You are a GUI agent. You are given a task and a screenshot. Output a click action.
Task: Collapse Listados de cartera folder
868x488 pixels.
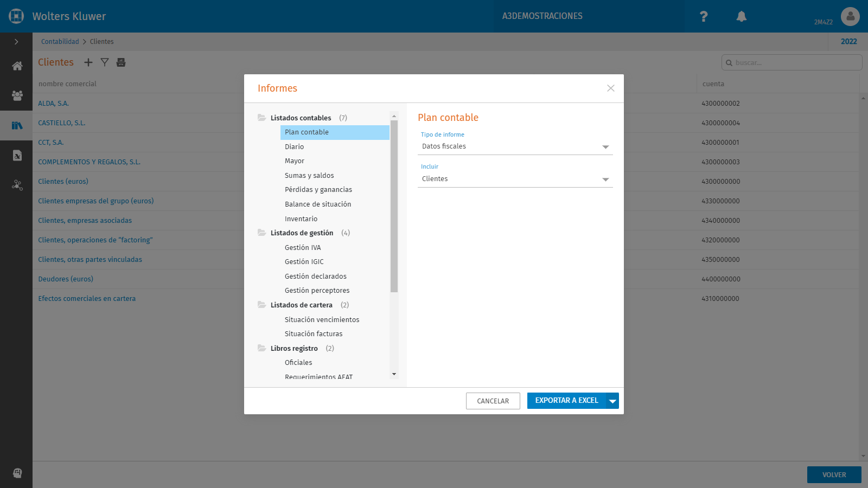(x=262, y=305)
